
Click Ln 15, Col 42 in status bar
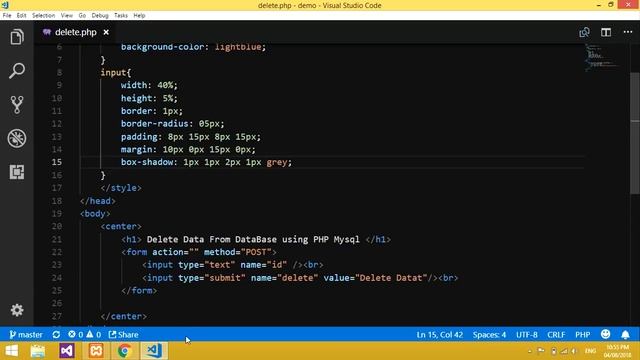(x=440, y=335)
